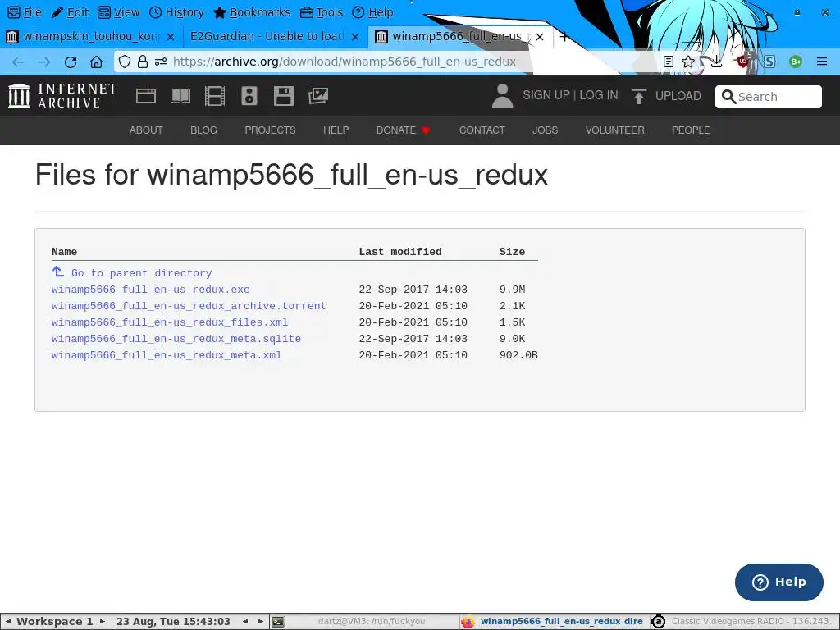Image resolution: width=840 pixels, height=630 pixels.
Task: Go back to previous page
Action: pos(18,62)
